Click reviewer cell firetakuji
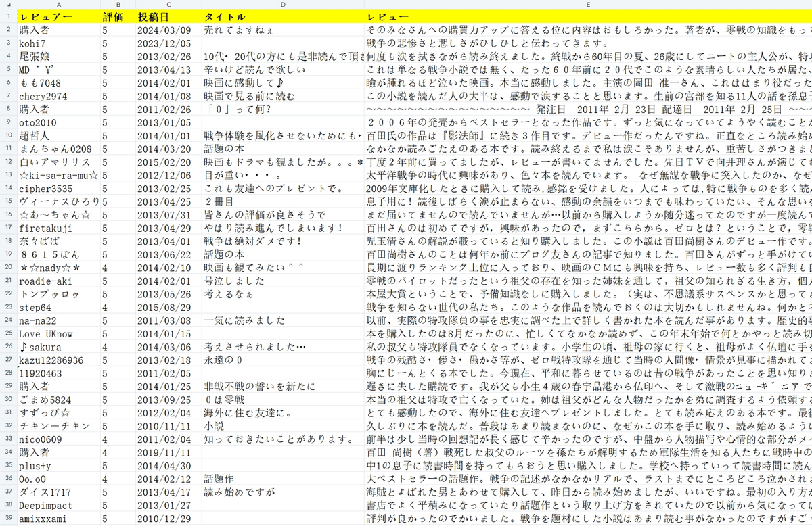The width and height of the screenshot is (812, 526). (x=59, y=227)
